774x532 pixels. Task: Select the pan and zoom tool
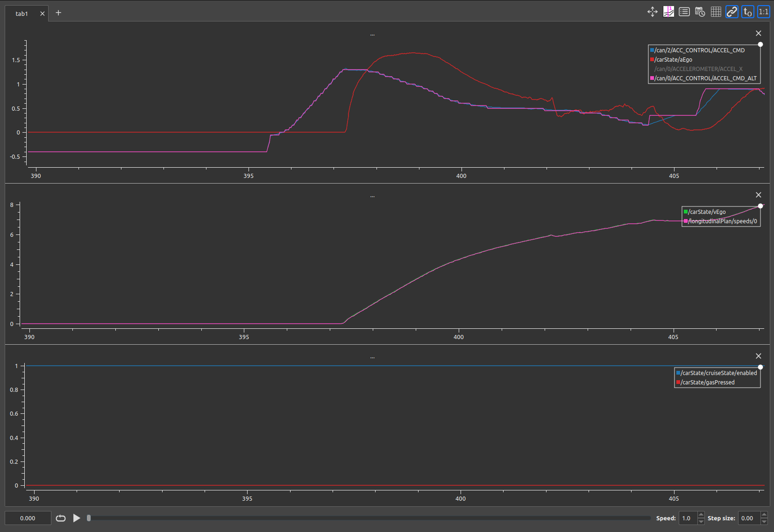(x=652, y=12)
